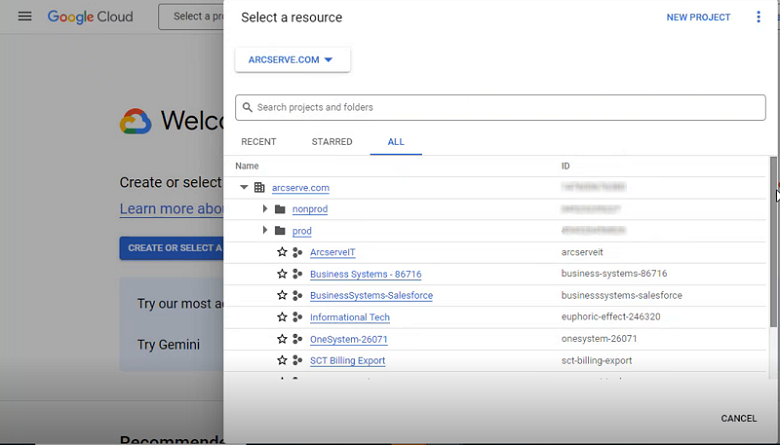The height and width of the screenshot is (445, 780).
Task: Star the BusinessSystems-Salesforce project
Action: [x=282, y=295]
